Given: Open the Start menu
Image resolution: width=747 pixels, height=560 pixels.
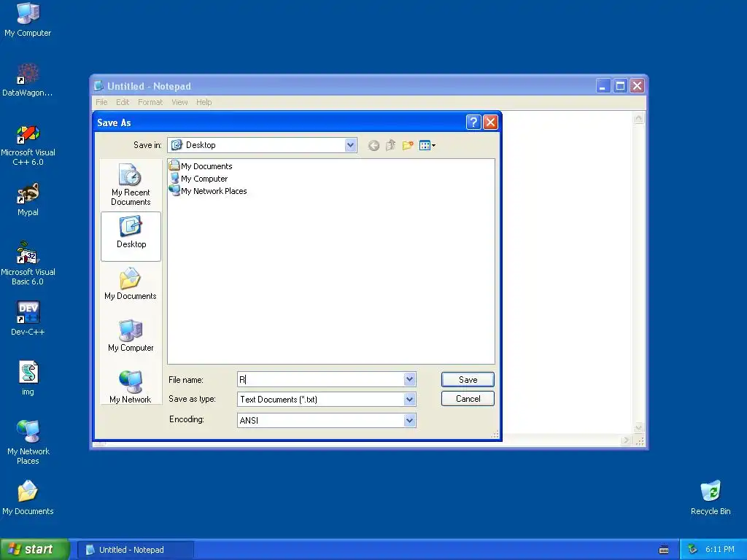Looking at the screenshot, I should [34, 550].
